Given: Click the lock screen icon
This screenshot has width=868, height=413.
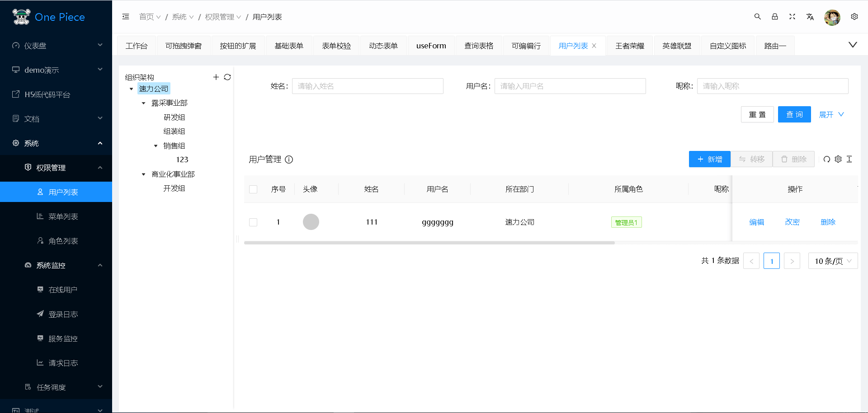Looking at the screenshot, I should point(775,17).
